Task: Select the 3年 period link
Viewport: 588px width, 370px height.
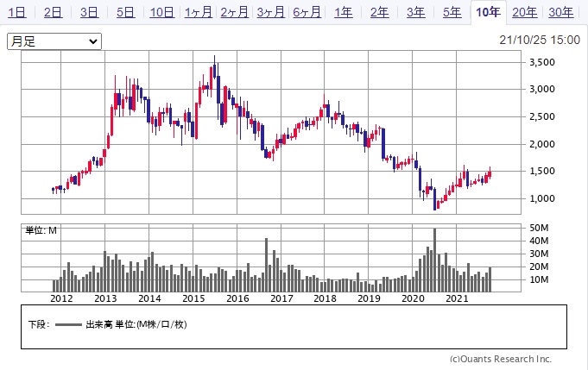Action: tap(416, 12)
